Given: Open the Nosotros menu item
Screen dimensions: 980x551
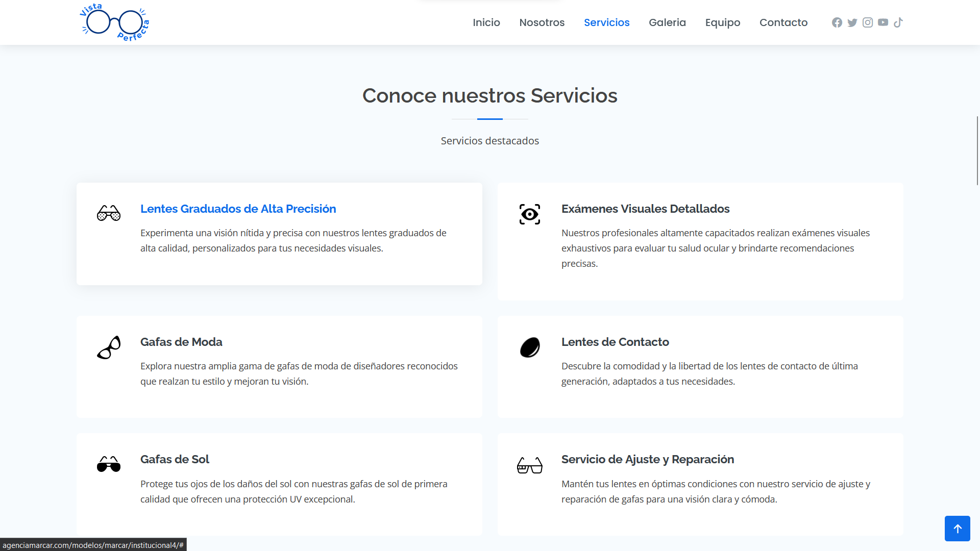Looking at the screenshot, I should point(542,22).
